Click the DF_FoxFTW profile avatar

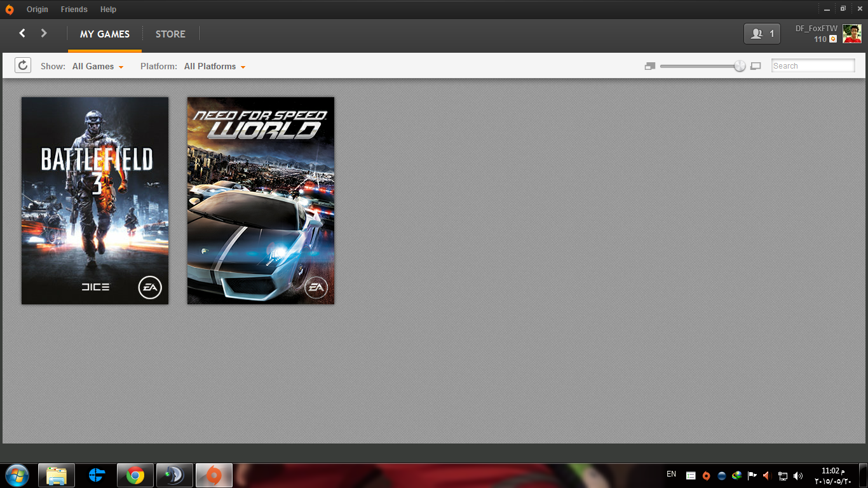(x=852, y=34)
